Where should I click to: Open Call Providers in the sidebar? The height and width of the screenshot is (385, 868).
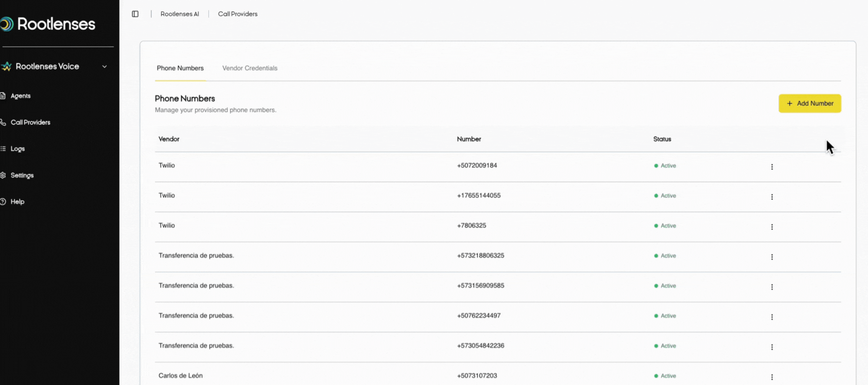(x=30, y=122)
